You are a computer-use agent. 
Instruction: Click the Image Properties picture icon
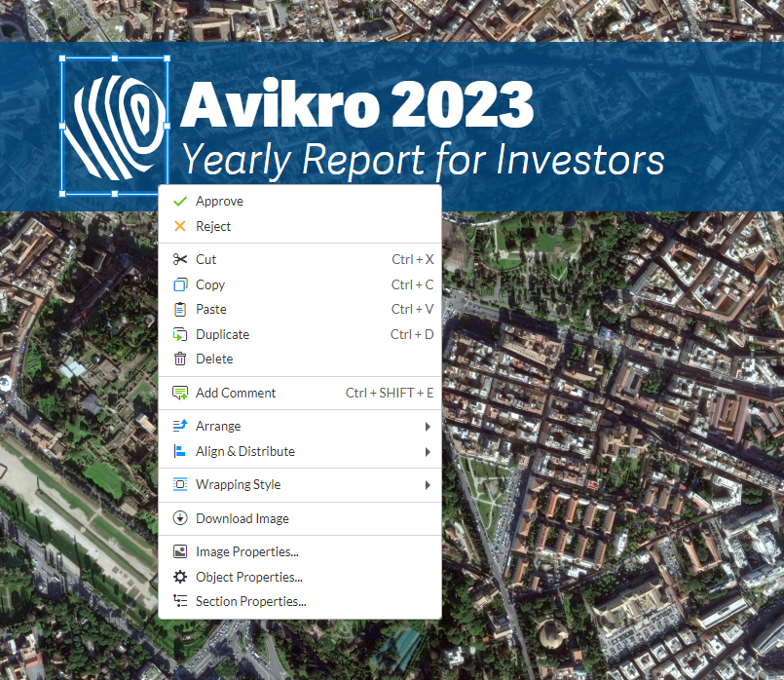[x=180, y=551]
